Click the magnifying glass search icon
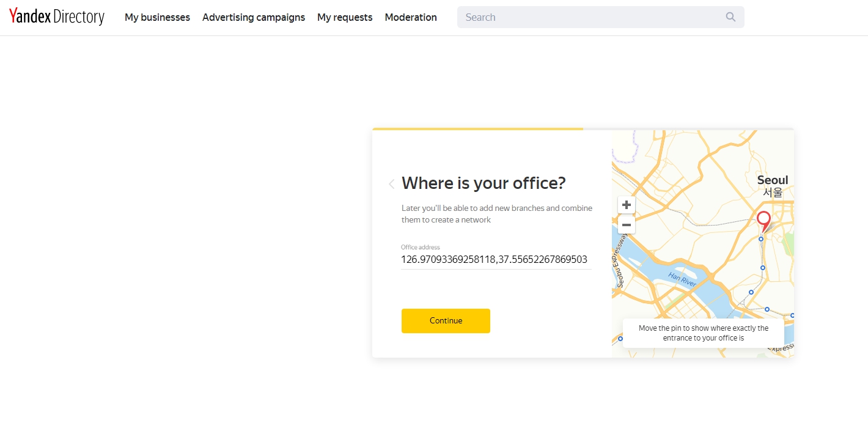 tap(730, 17)
